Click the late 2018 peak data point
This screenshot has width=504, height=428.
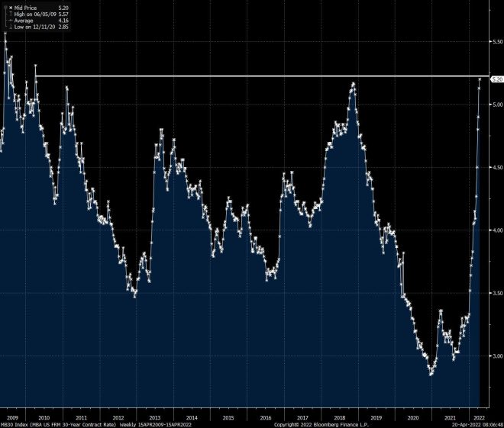tap(354, 83)
